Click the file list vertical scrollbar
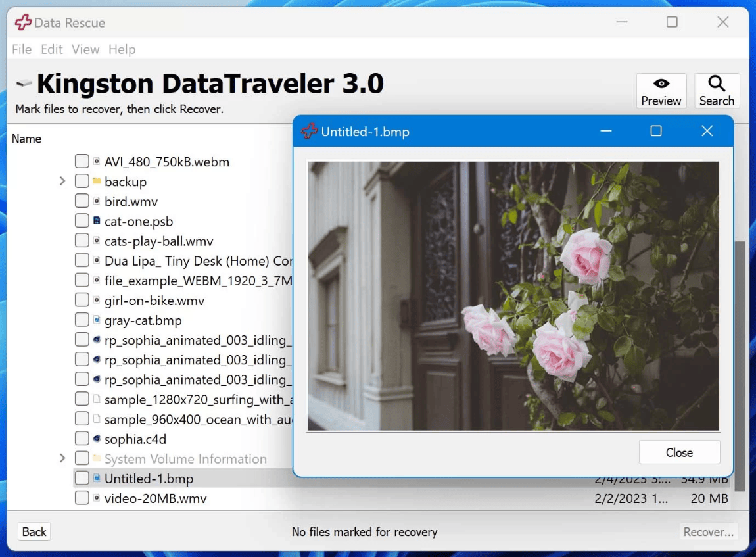 740,366
